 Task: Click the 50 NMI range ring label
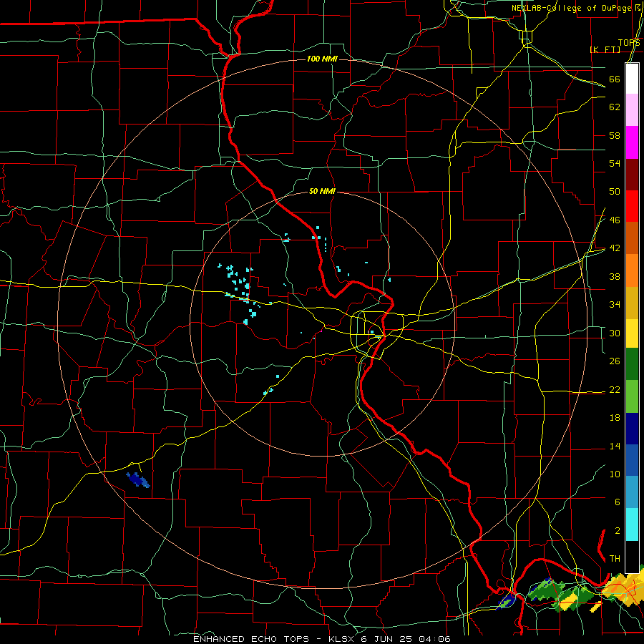[322, 191]
